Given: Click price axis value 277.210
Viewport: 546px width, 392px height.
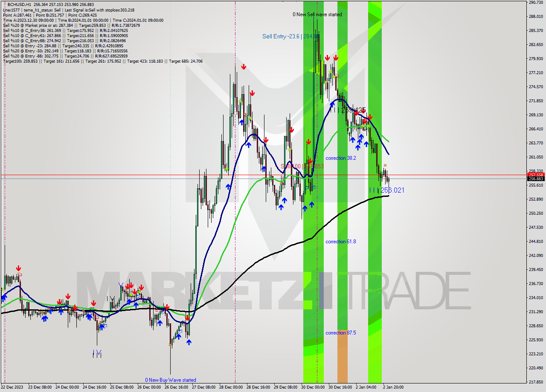Looking at the screenshot, I should click(x=535, y=72).
